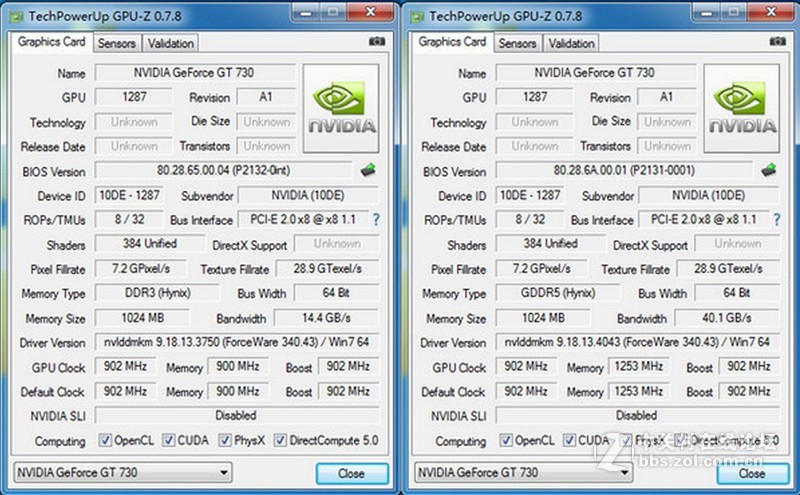Click the BIOS save chip icon in left window
This screenshot has width=800, height=495.
point(368,170)
